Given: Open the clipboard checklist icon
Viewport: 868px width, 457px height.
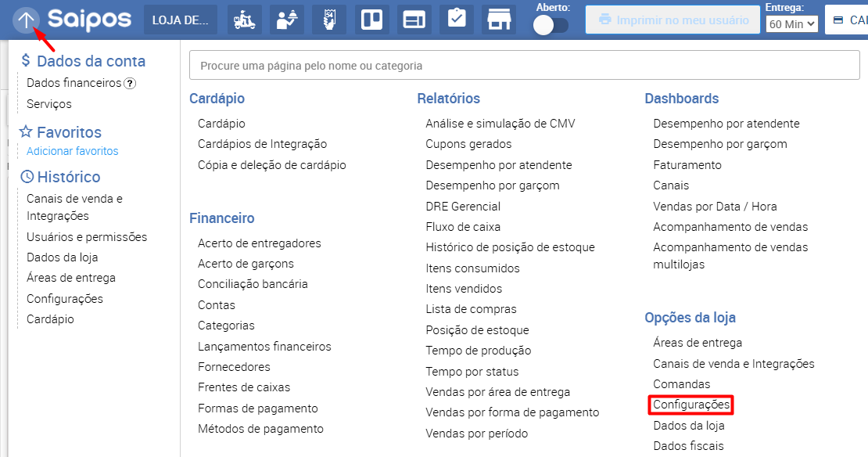Looking at the screenshot, I should [456, 20].
